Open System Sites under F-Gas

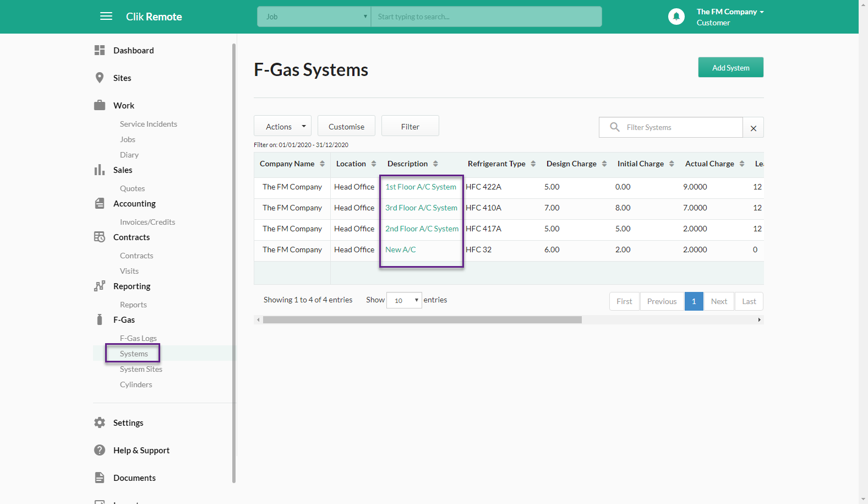[x=141, y=369]
